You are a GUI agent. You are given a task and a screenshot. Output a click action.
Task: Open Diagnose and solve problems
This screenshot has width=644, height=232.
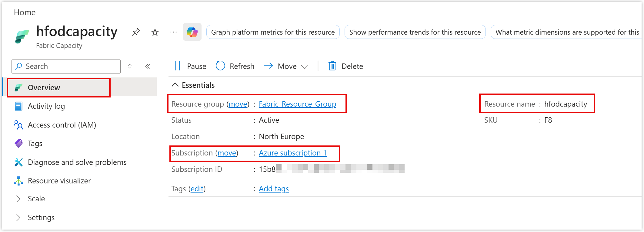pyautogui.click(x=77, y=162)
